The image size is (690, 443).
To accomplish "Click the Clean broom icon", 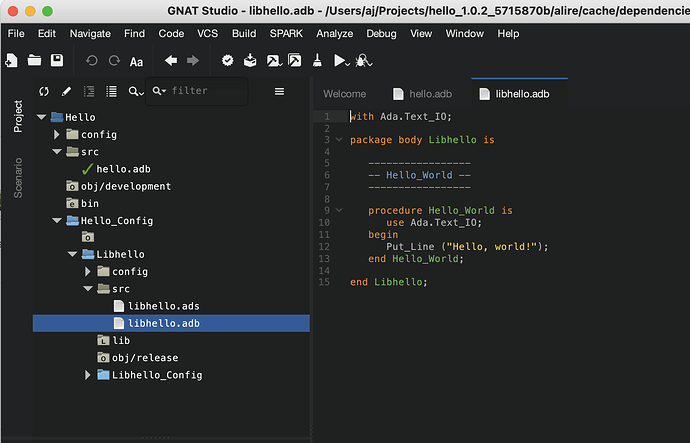I will tap(317, 61).
